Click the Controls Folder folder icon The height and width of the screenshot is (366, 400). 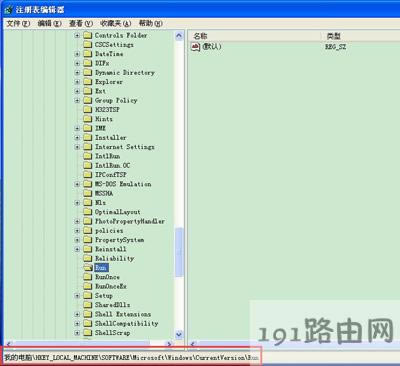[88, 35]
